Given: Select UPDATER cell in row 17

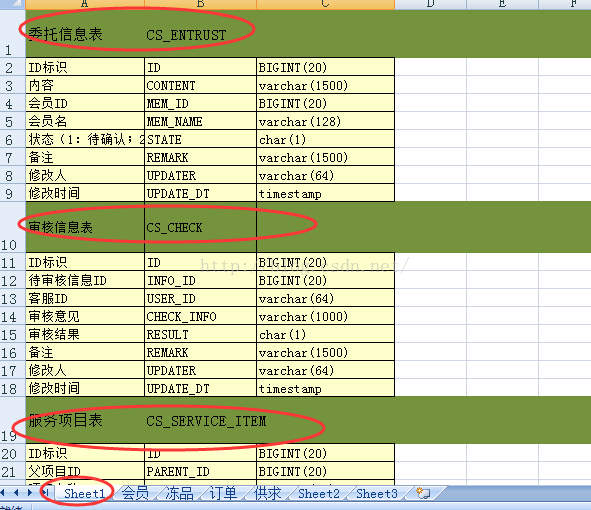Looking at the screenshot, I should tap(200, 370).
